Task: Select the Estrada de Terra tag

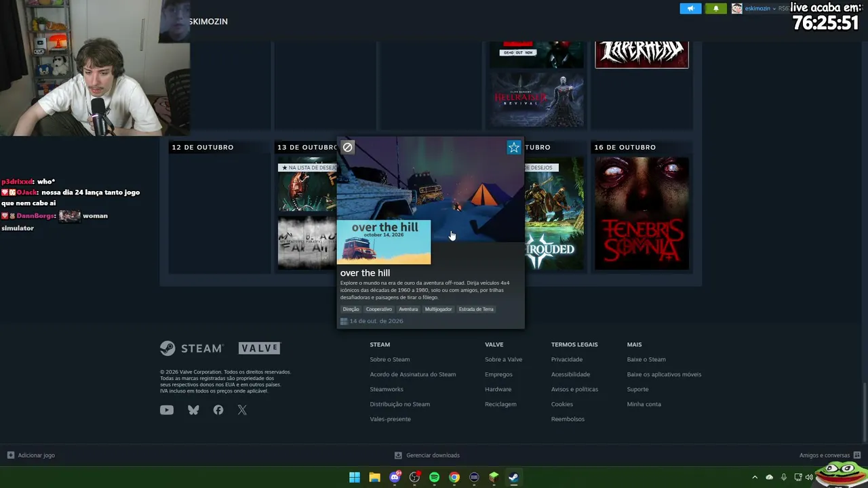Action: (x=476, y=309)
